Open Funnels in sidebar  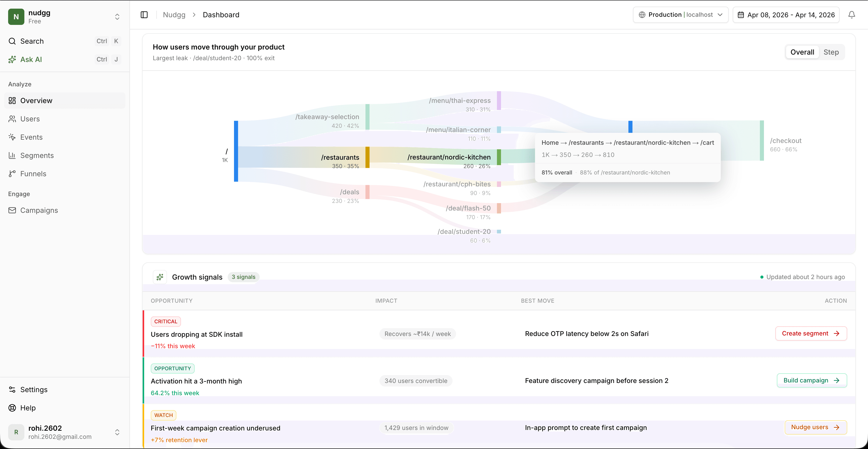pyautogui.click(x=65, y=174)
